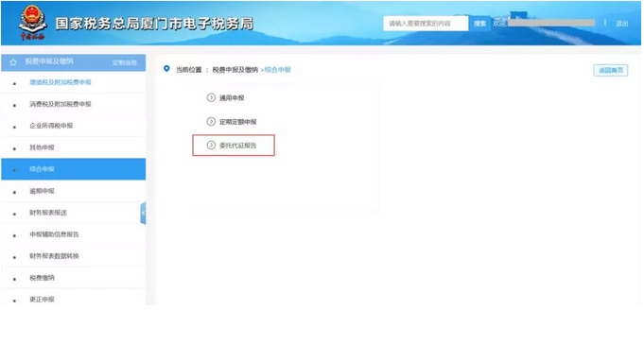Select 企业所得税申报 in the sidebar
This screenshot has height=345, width=644.
click(x=73, y=126)
